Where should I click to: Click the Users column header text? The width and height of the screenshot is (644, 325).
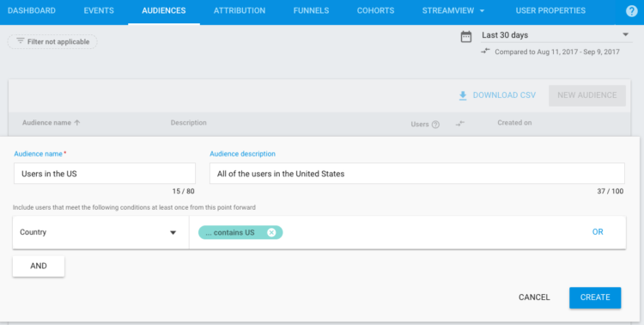pos(420,125)
